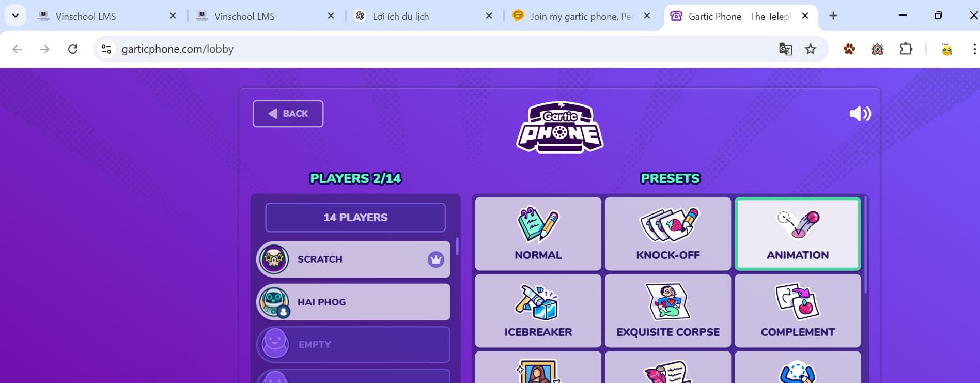
Task: Mute the game sound speaker icon
Action: (860, 114)
